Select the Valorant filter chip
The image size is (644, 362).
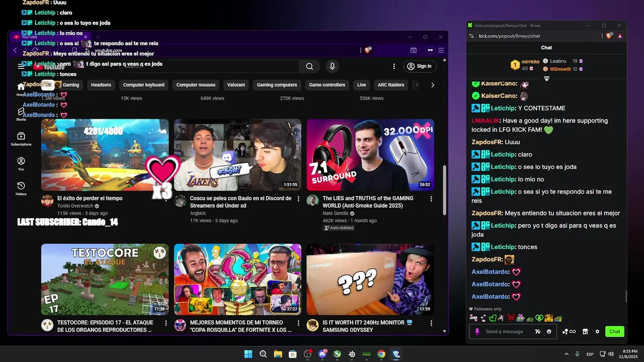click(x=236, y=85)
